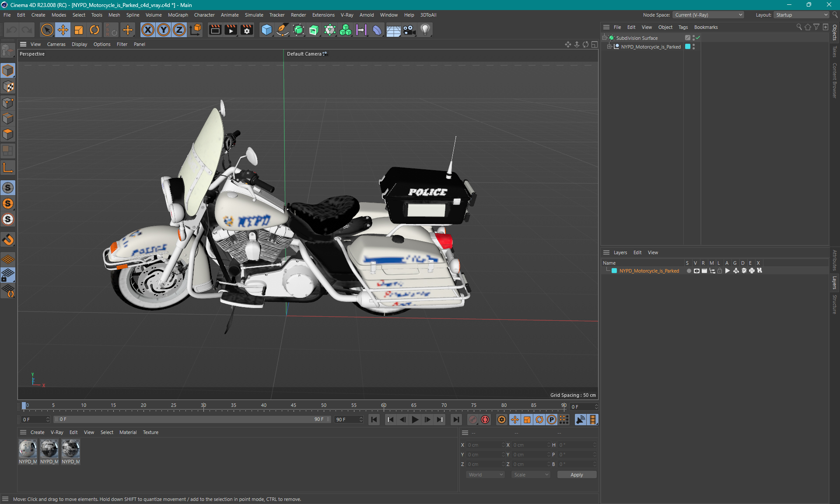Add a Camera object
The width and height of the screenshot is (840, 504).
[409, 30]
